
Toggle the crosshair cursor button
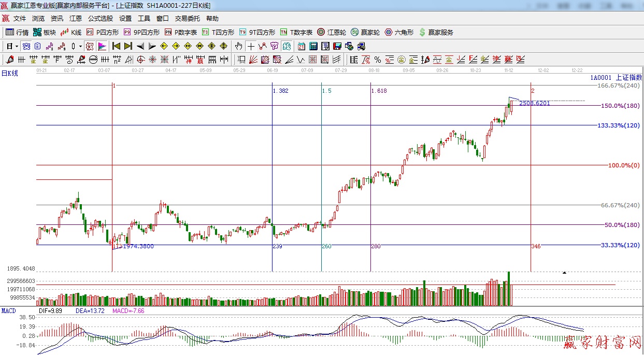[251, 46]
